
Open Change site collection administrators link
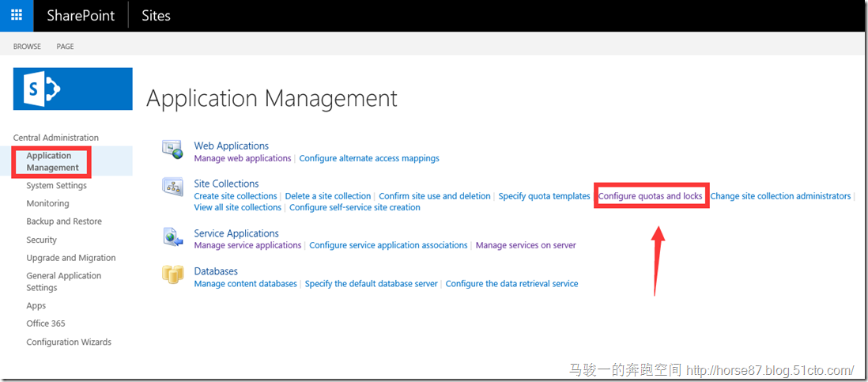[x=780, y=196]
